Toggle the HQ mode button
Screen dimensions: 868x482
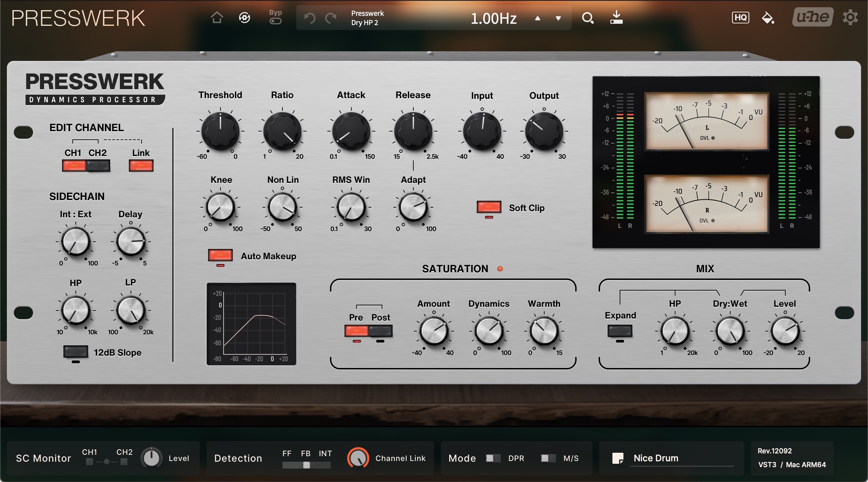click(741, 18)
